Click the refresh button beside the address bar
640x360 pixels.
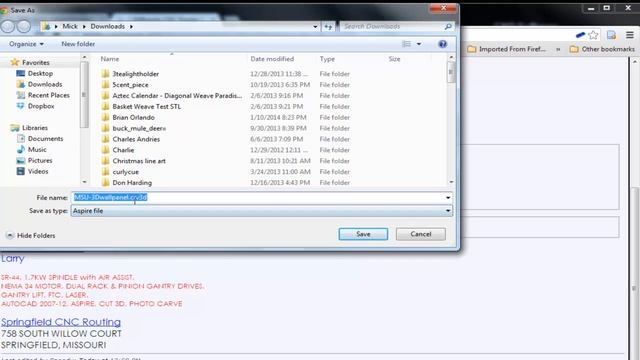328,27
